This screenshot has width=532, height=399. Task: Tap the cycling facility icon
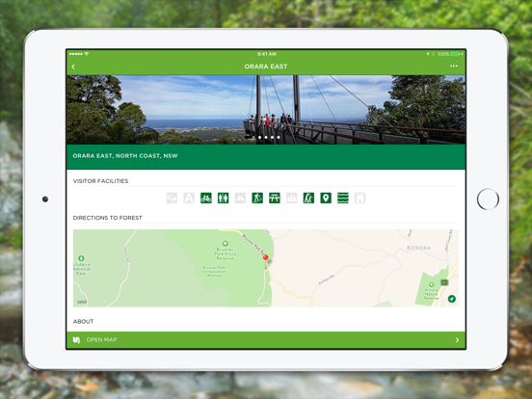coord(206,198)
